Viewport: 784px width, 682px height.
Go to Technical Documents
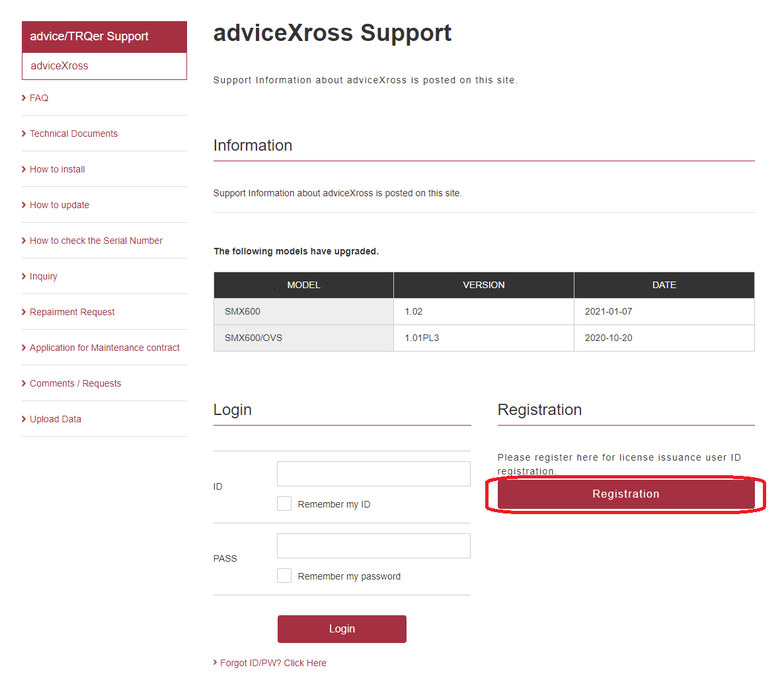point(73,133)
